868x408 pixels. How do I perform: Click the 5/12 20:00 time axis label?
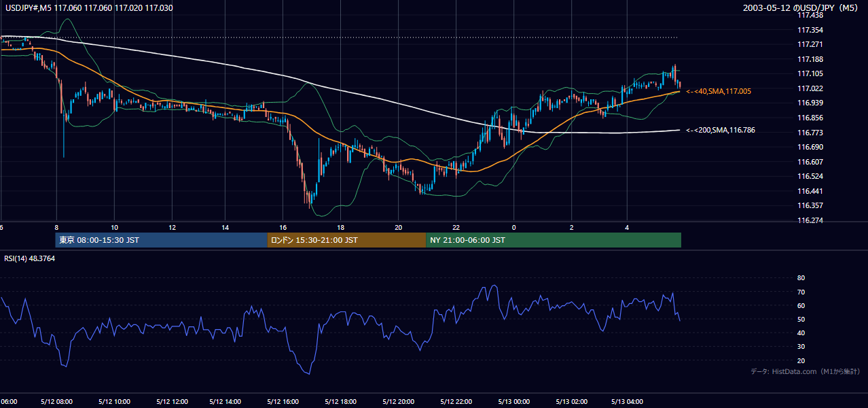point(398,401)
